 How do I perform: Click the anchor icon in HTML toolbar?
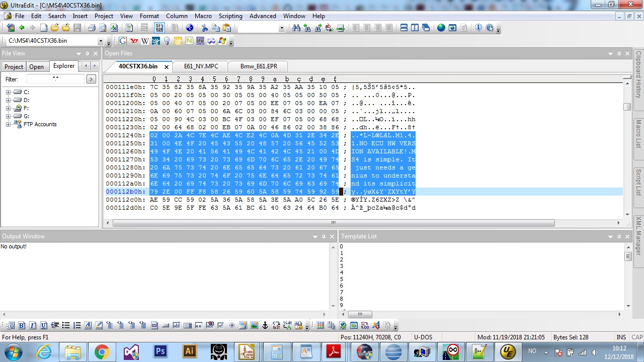(x=265, y=325)
